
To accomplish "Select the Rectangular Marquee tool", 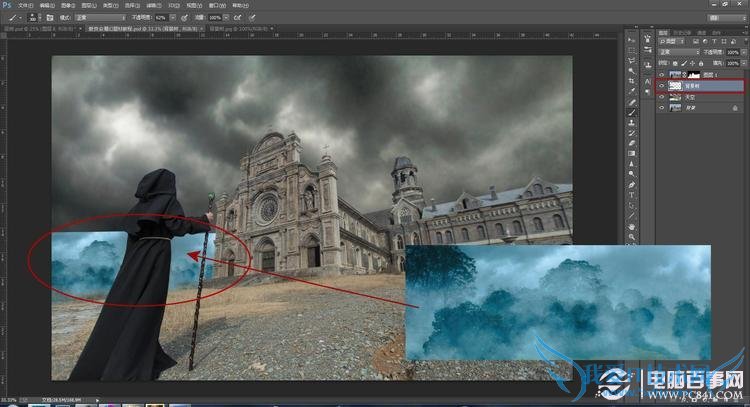I will point(632,48).
